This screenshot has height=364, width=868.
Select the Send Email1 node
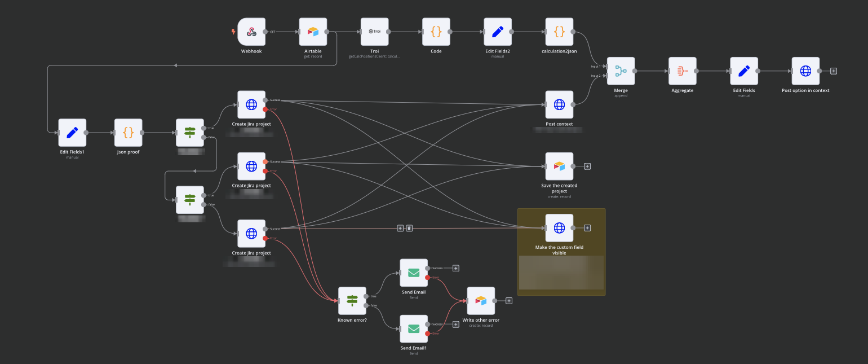413,328
